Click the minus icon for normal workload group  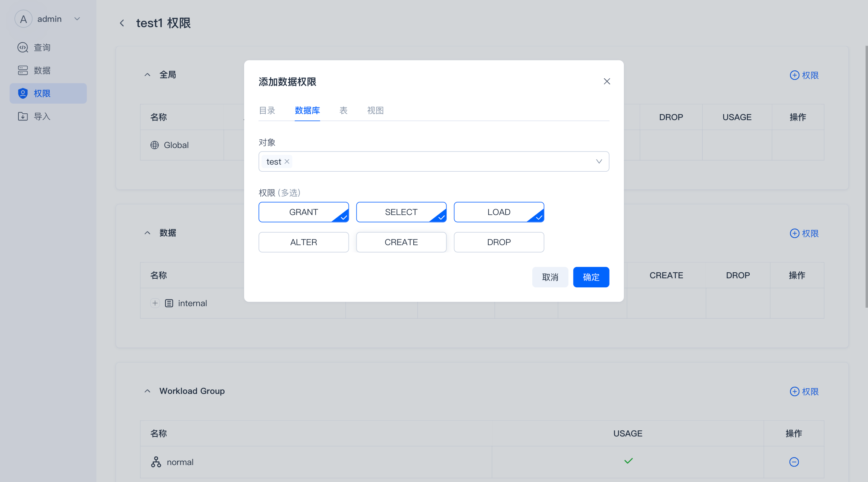pos(794,462)
